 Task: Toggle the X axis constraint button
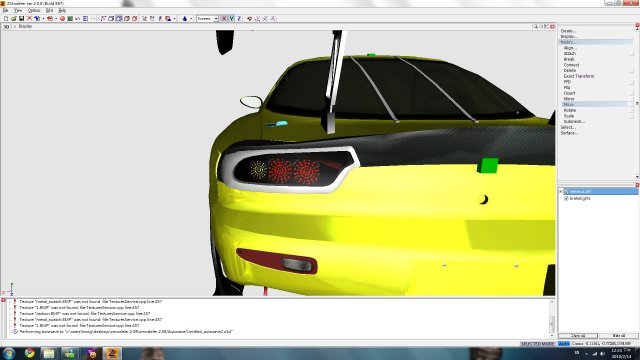tap(224, 18)
